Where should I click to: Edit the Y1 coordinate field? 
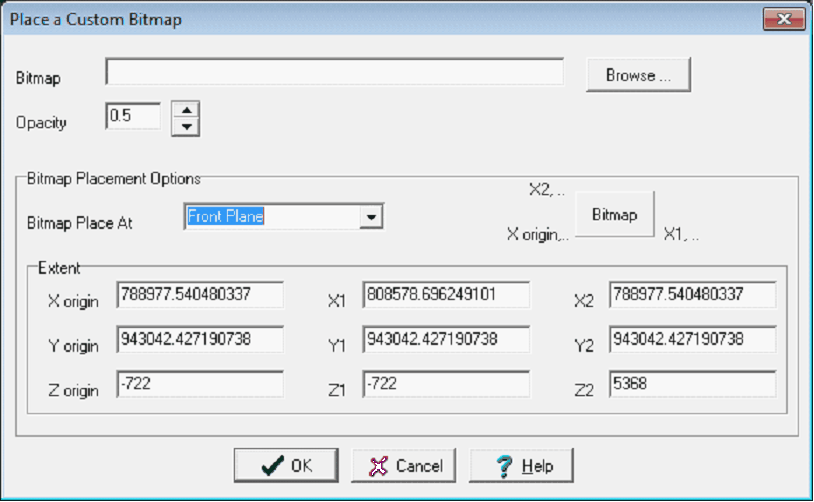[x=446, y=340]
